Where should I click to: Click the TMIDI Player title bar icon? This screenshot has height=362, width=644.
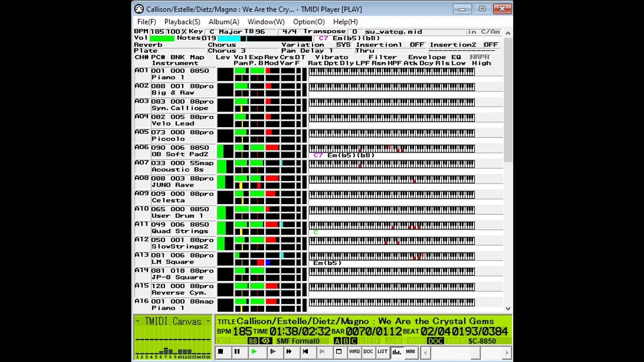[x=139, y=9]
